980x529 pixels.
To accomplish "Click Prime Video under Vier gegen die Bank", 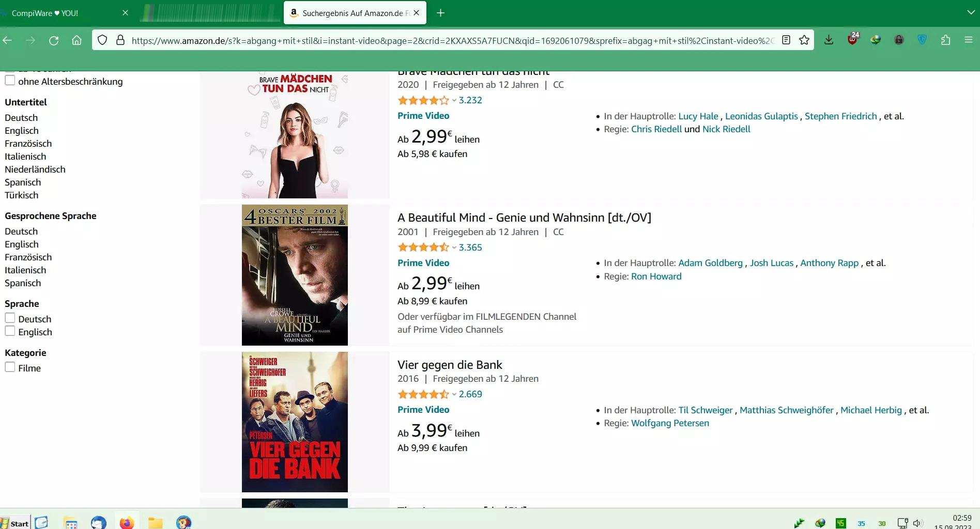I will click(x=423, y=410).
